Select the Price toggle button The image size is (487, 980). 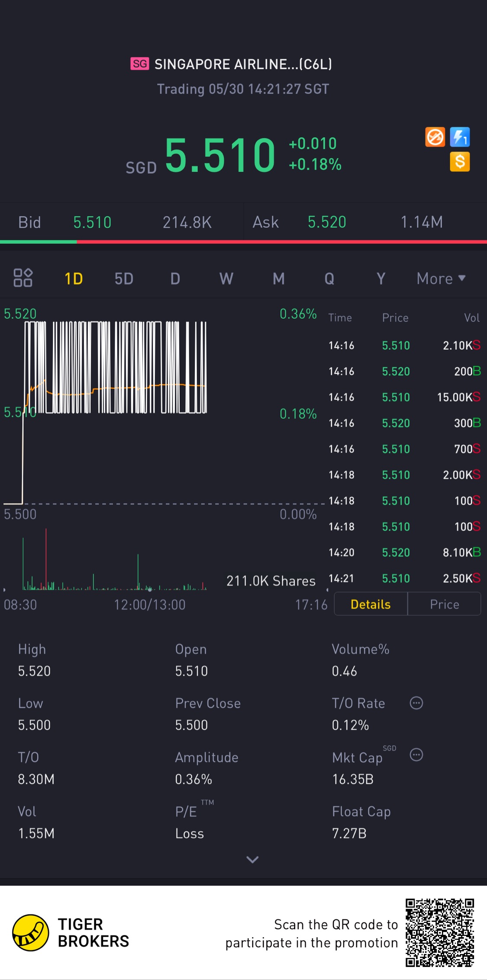[445, 604]
